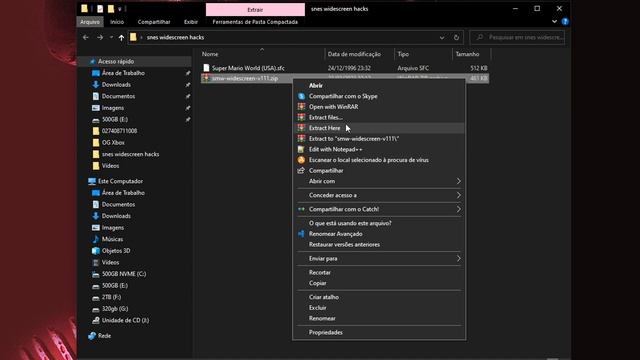Go back with the left arrow
Image resolution: width=640 pixels, height=360 pixels.
pyautogui.click(x=86, y=38)
